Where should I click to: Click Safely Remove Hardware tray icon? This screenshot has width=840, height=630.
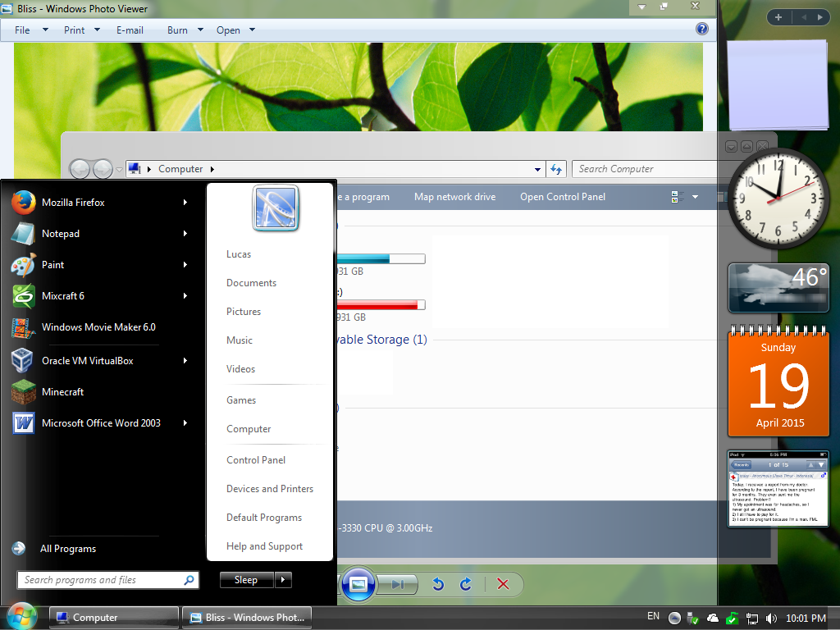pyautogui.click(x=693, y=619)
